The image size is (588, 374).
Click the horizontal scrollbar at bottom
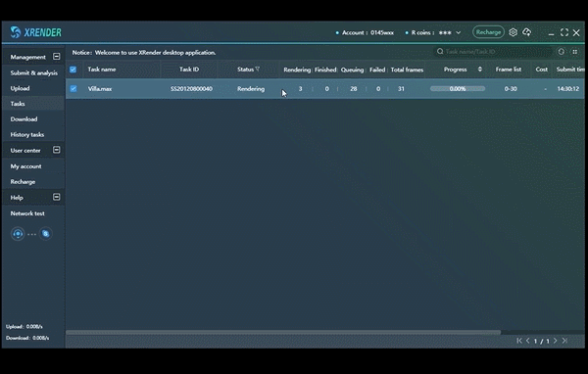coord(283,333)
